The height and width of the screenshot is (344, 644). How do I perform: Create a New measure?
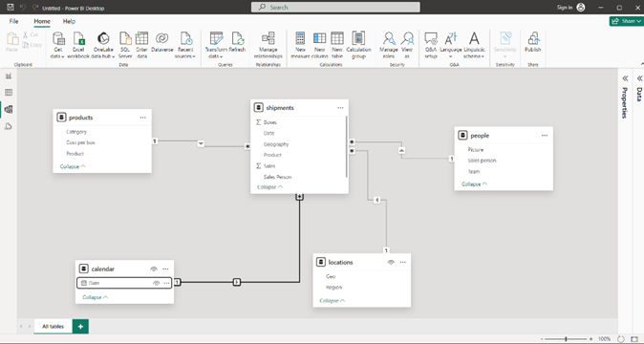(x=300, y=45)
